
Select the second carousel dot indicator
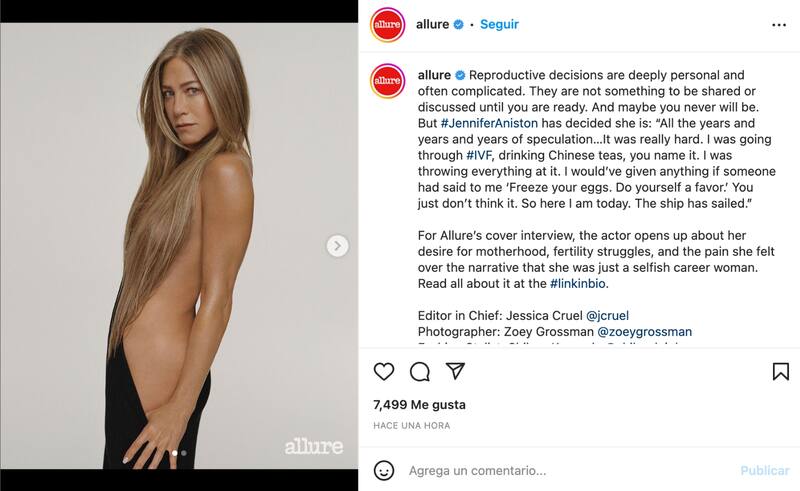tap(184, 453)
